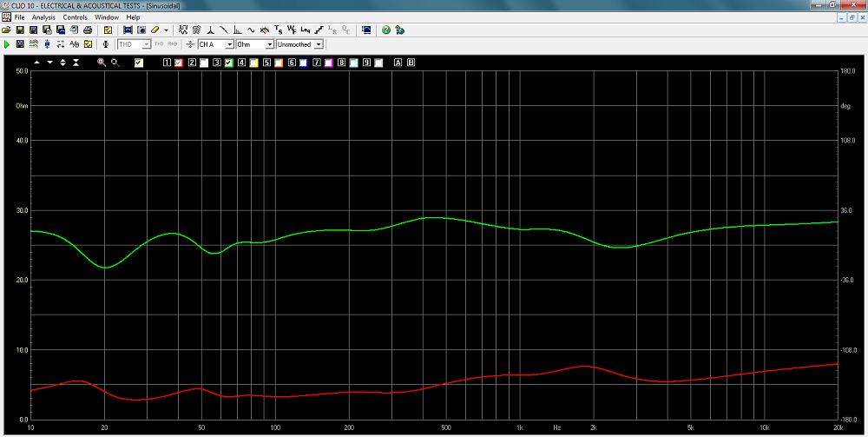868x437 pixels.
Task: Open the Waterfall analysis icon
Action: tap(196, 30)
